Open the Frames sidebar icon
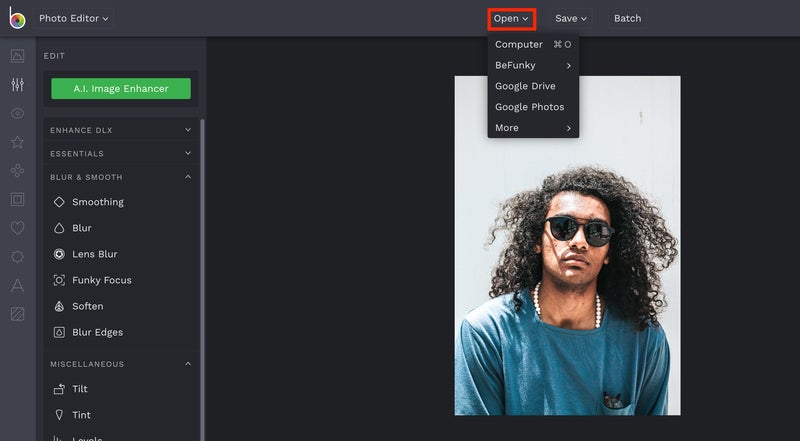Image resolution: width=800 pixels, height=441 pixels. (x=17, y=199)
